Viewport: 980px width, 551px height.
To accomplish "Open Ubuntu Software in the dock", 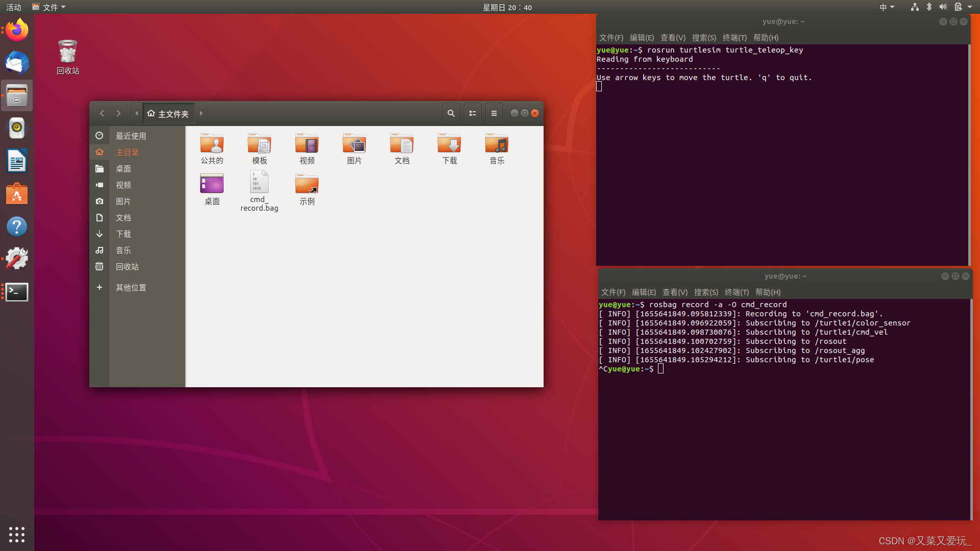I will click(17, 194).
